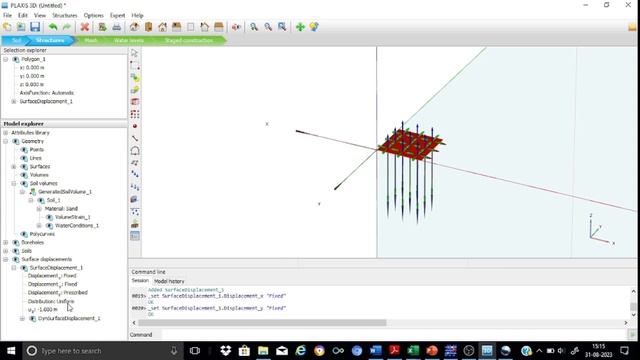The image size is (640, 360).
Task: Click the Zoom in magnifier icon
Action: (254, 27)
